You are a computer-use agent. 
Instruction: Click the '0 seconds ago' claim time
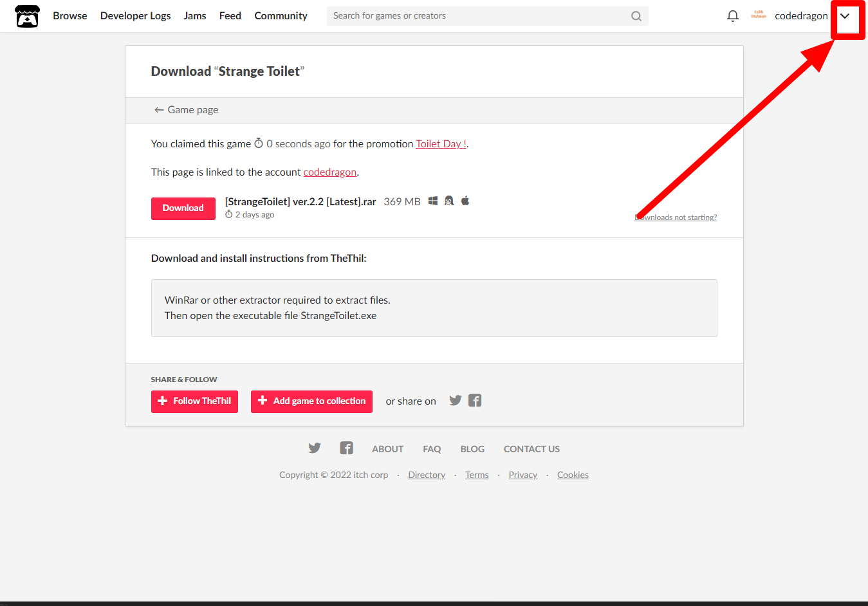coord(299,144)
